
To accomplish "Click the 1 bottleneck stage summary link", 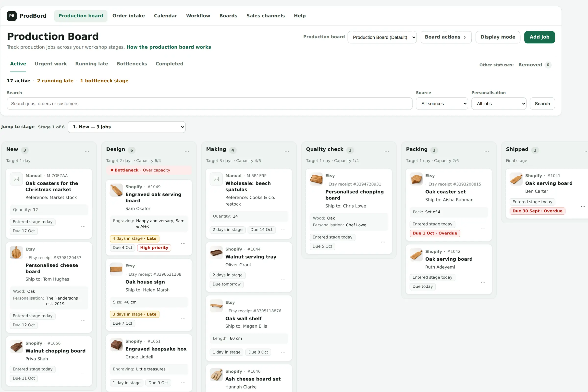I will [104, 81].
